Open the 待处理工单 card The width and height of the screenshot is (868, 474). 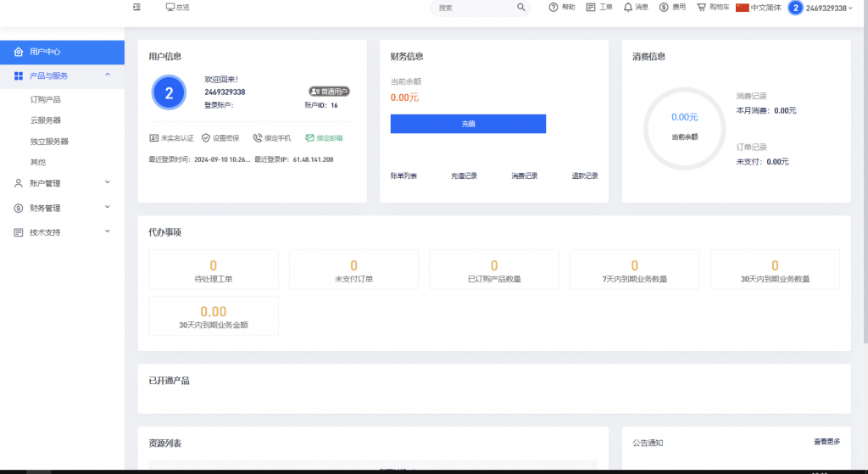point(213,270)
